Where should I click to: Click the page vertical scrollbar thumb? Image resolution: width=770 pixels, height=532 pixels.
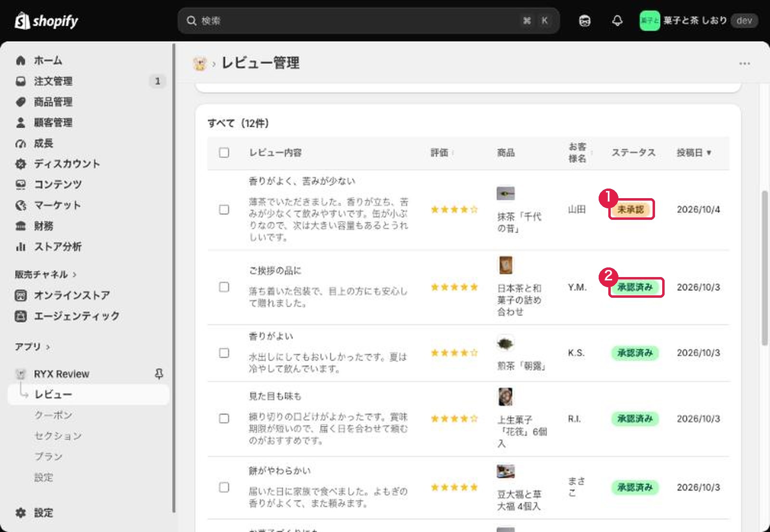click(764, 268)
